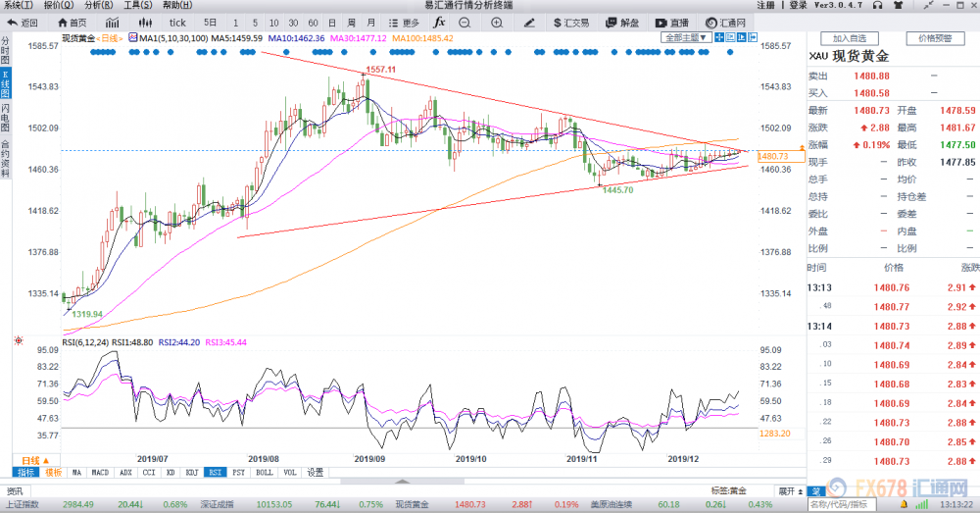This screenshot has width=980, height=513.
Task: Open the 汇通网 website link
Action: [725, 23]
